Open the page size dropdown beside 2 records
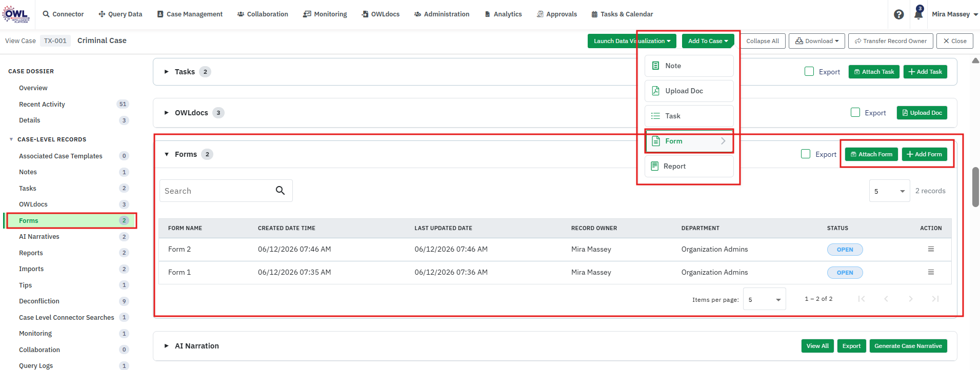This screenshot has width=980, height=370. point(890,191)
